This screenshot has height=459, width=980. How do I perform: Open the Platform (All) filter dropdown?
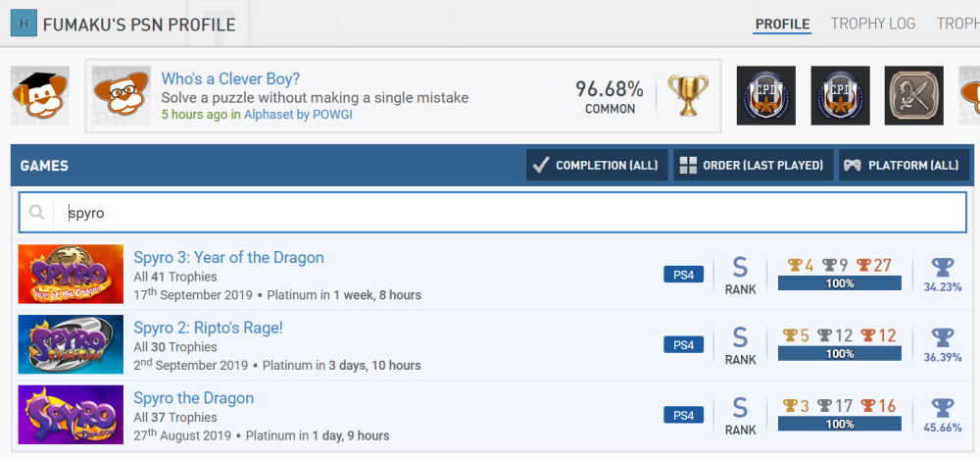pyautogui.click(x=904, y=165)
